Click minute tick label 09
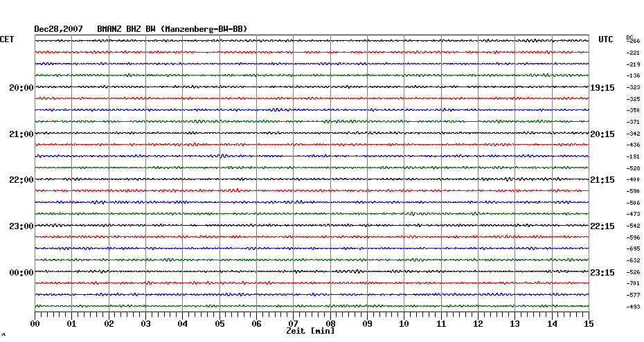 click(368, 324)
